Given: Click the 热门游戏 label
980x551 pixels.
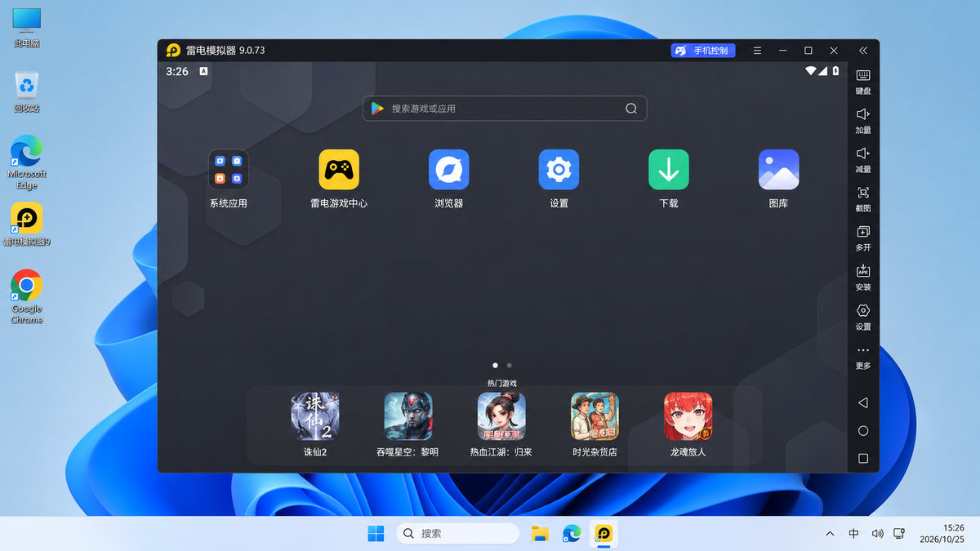Looking at the screenshot, I should (501, 383).
